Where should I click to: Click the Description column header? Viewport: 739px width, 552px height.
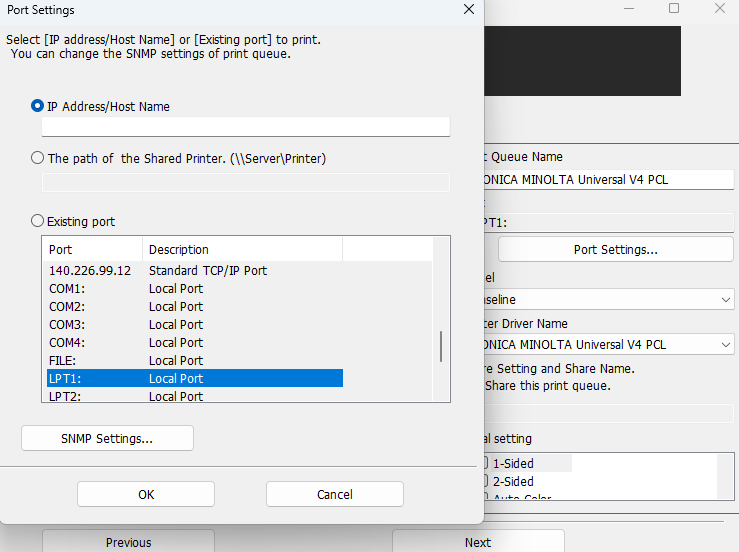point(241,250)
